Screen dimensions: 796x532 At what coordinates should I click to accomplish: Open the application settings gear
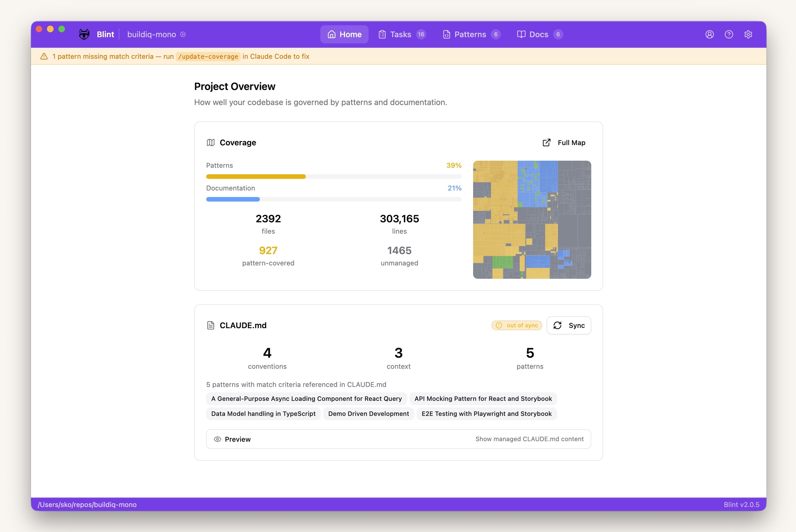point(749,34)
